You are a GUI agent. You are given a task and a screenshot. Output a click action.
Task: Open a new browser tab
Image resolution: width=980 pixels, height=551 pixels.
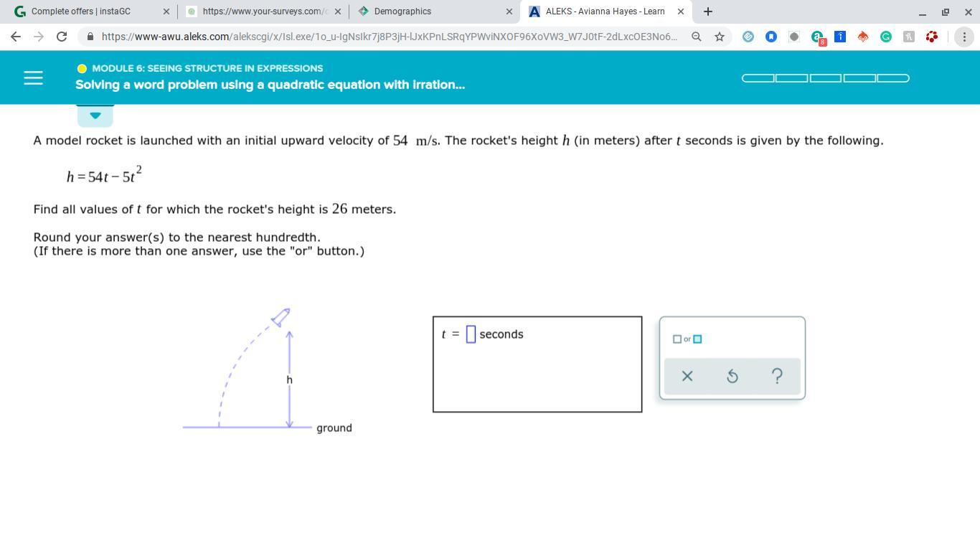point(708,11)
